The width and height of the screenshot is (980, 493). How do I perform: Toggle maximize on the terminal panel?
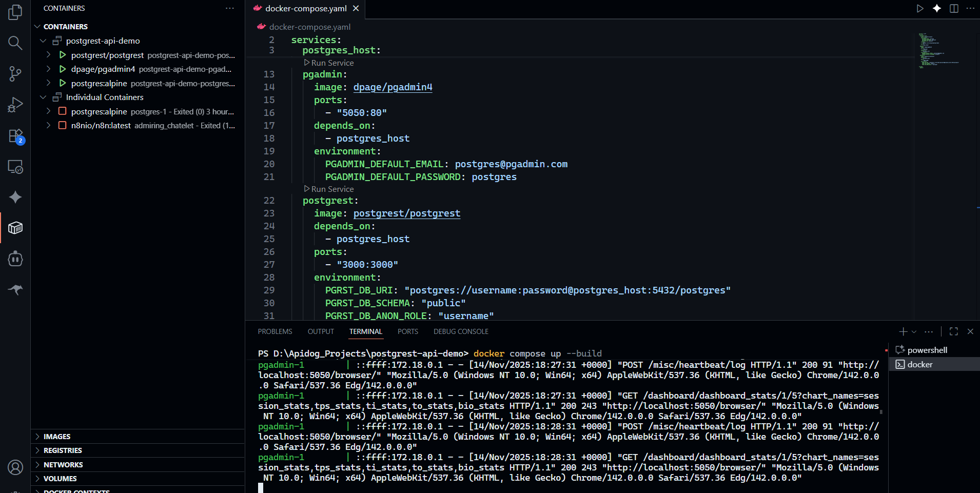click(x=953, y=331)
